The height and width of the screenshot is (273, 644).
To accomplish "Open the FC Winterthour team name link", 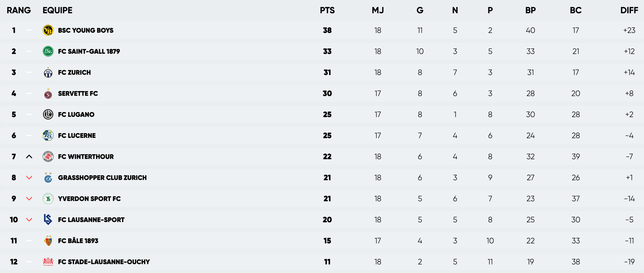I will coord(86,156).
